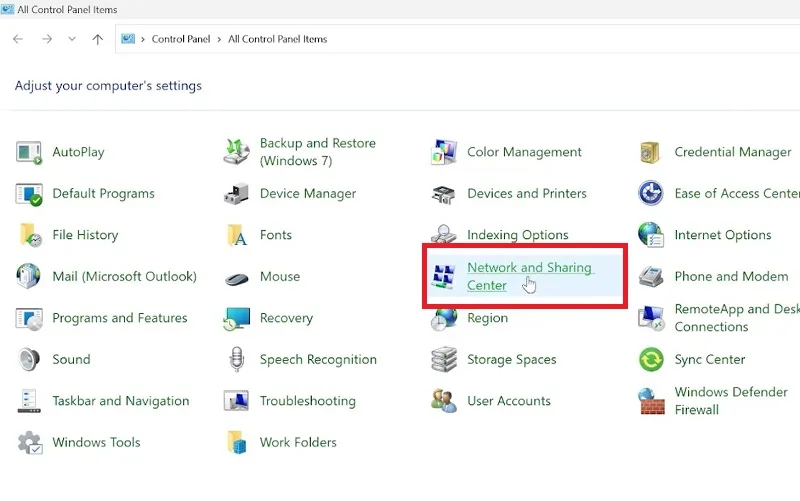Open the Storage Spaces icon
This screenshot has width=800, height=501.
[444, 360]
